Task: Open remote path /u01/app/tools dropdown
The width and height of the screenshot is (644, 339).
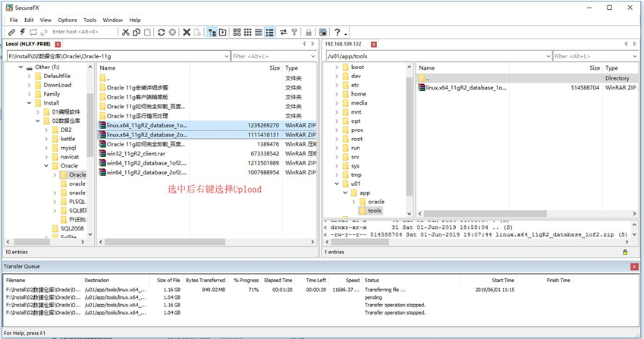Action: pos(548,56)
